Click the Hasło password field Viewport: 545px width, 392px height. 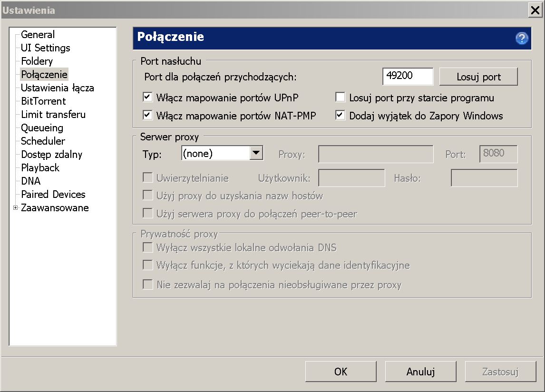point(484,178)
